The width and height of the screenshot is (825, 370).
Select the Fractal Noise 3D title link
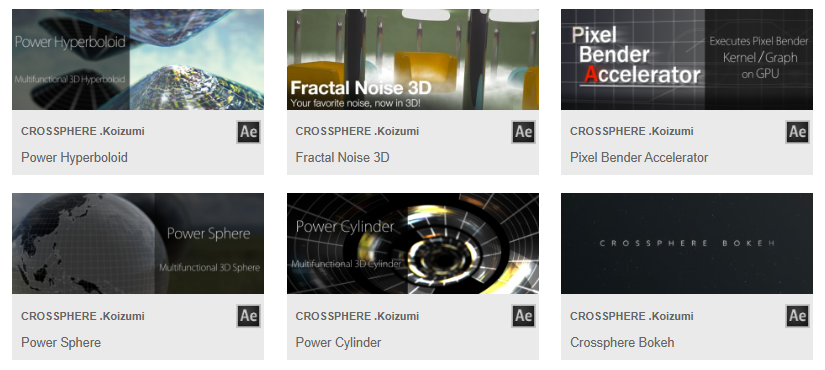coord(343,158)
